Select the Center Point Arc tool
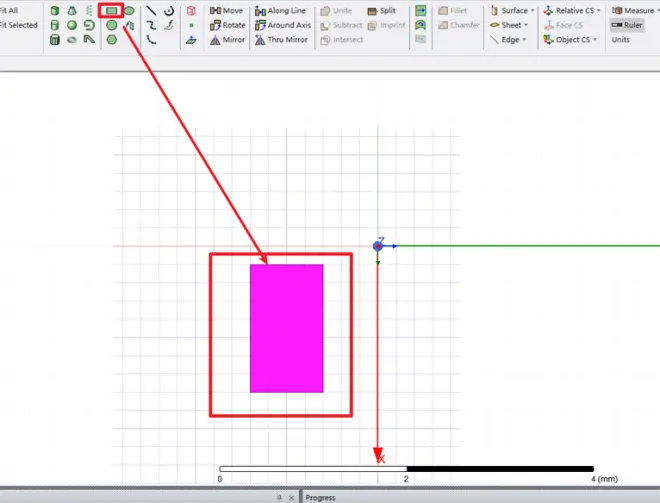The height and width of the screenshot is (503, 660). (169, 11)
